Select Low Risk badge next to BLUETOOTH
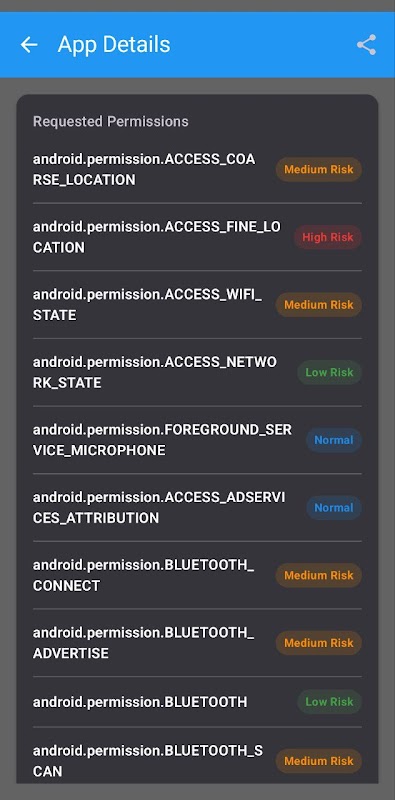 pyautogui.click(x=330, y=702)
